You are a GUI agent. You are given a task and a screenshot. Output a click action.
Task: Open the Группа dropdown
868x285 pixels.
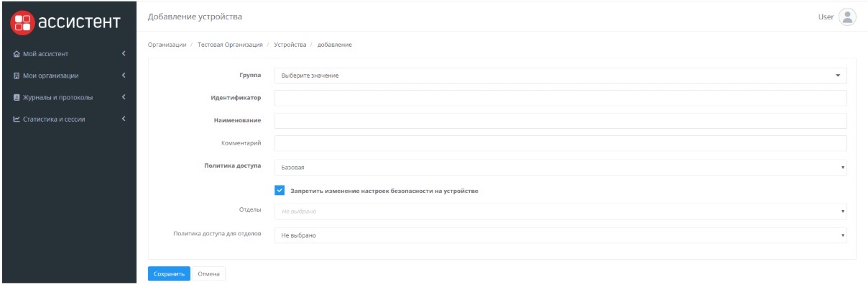560,76
